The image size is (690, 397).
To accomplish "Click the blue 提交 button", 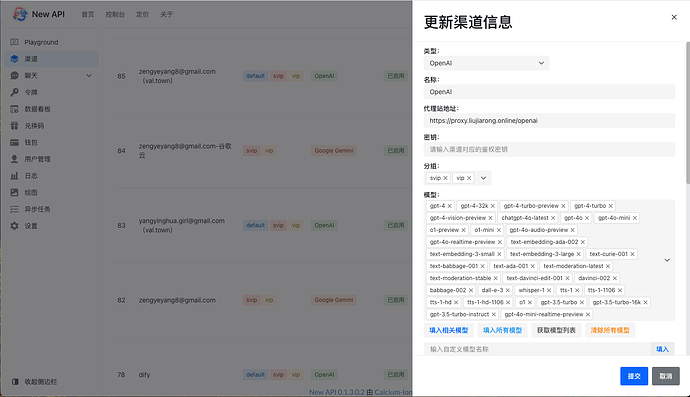I will click(x=634, y=376).
